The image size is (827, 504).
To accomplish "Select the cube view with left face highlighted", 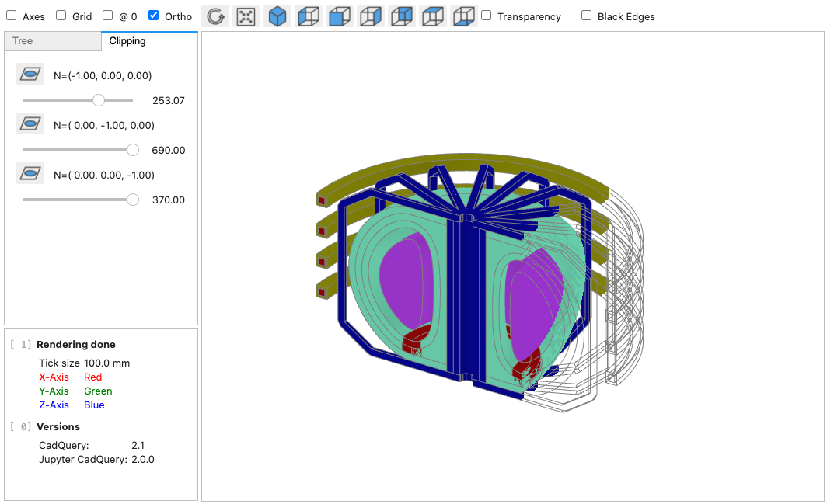I will pyautogui.click(x=309, y=16).
